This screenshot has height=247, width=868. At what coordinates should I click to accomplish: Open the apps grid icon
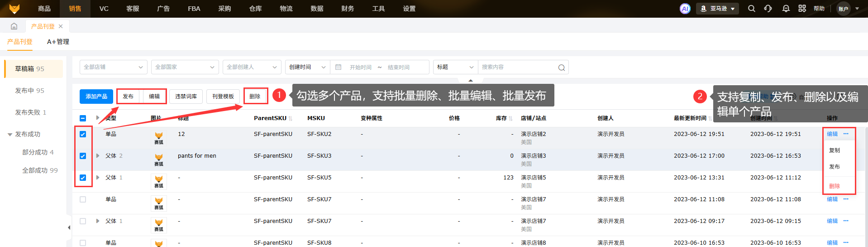click(802, 9)
